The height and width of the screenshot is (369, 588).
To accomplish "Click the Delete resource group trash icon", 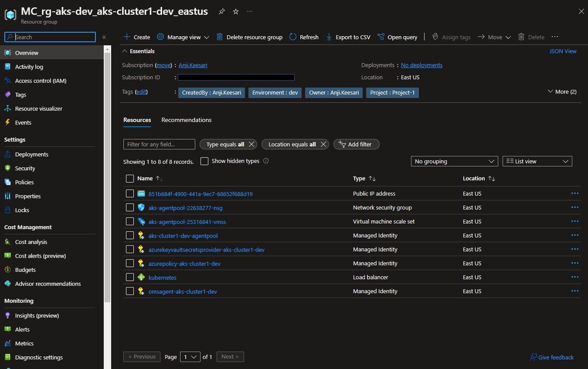I will 220,37.
